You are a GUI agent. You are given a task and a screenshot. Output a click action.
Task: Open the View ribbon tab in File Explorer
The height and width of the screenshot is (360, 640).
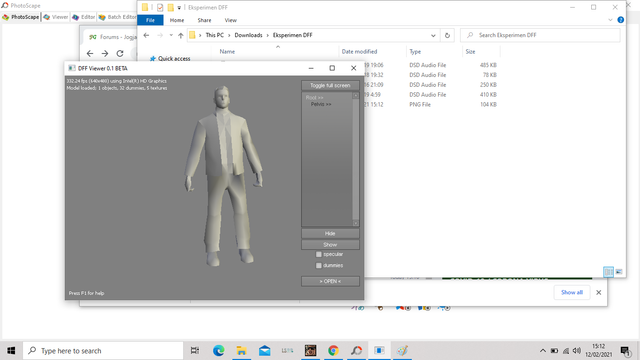[x=231, y=20]
